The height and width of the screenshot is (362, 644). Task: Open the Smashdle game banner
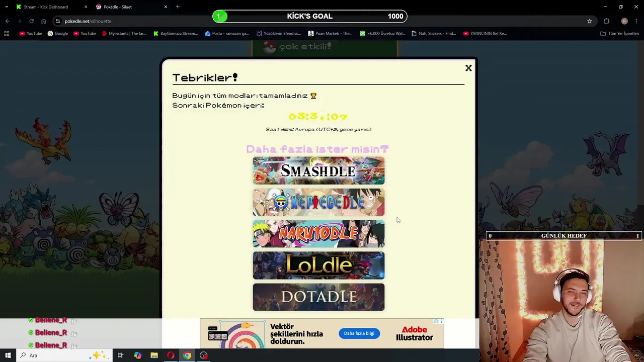318,170
